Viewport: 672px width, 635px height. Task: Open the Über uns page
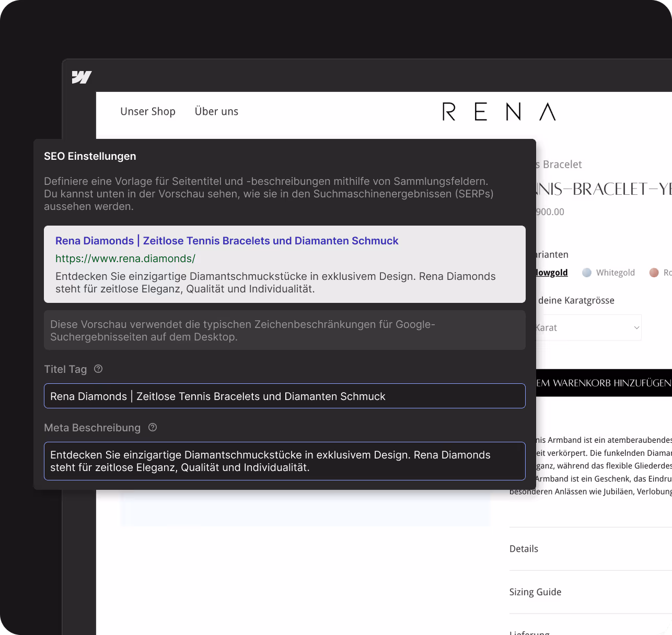[x=216, y=111]
